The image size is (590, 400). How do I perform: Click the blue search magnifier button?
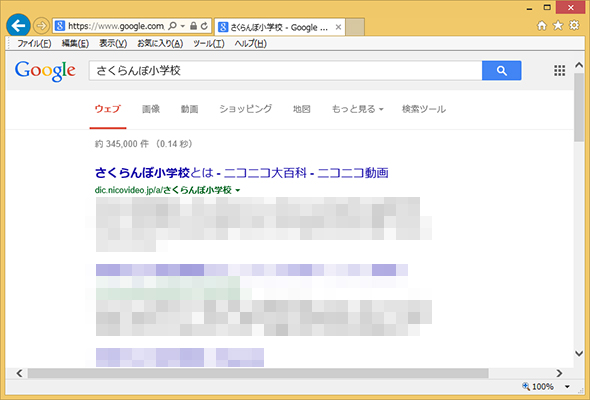(x=502, y=70)
